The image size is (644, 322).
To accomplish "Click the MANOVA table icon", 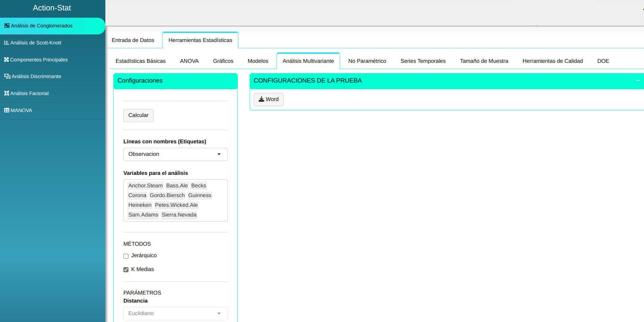I will click(7, 110).
